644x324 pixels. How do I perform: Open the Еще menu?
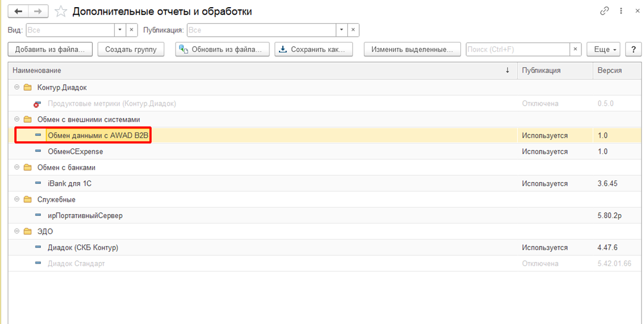point(606,50)
